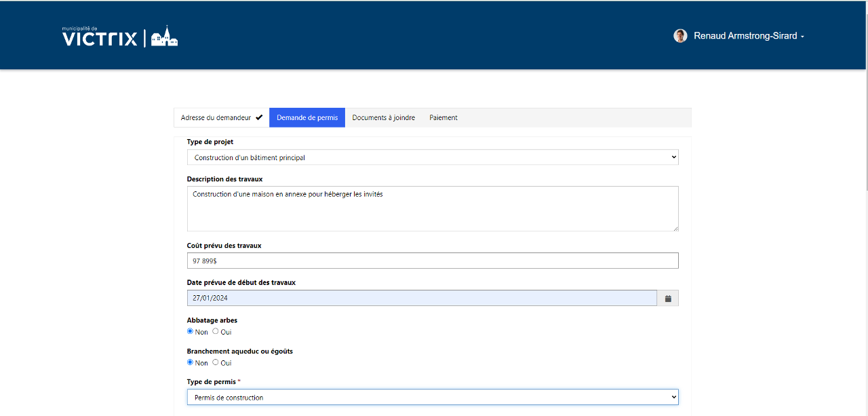This screenshot has height=416, width=868.
Task: Click the checkmark beside Adresse du demandeur
Action: [259, 117]
